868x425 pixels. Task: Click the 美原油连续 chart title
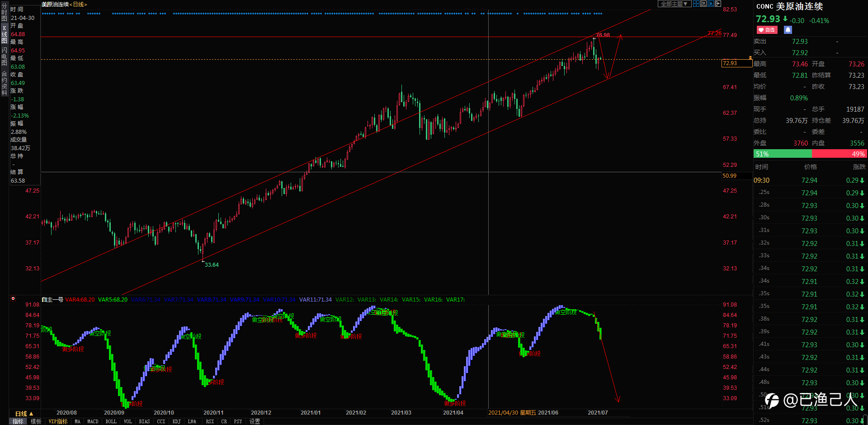click(x=55, y=4)
